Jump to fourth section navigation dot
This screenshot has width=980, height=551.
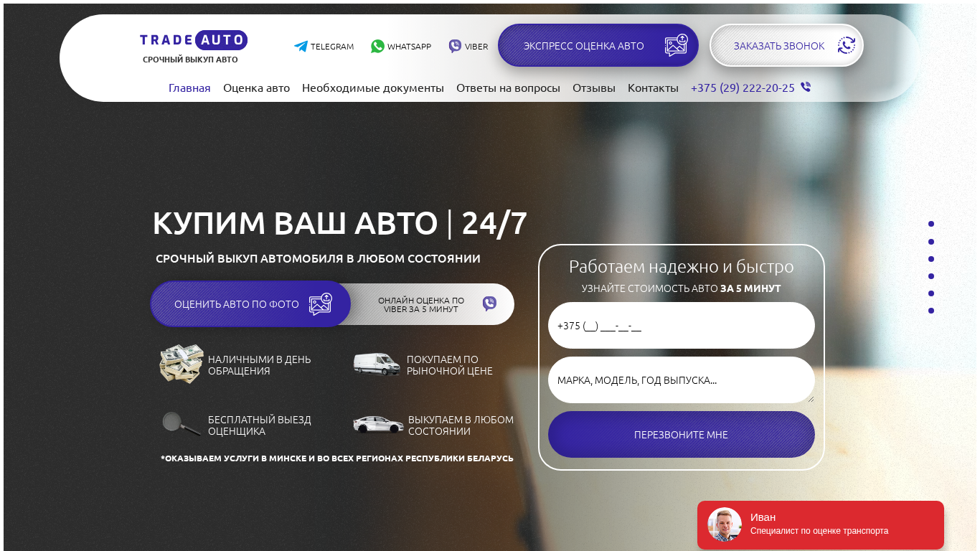point(931,276)
